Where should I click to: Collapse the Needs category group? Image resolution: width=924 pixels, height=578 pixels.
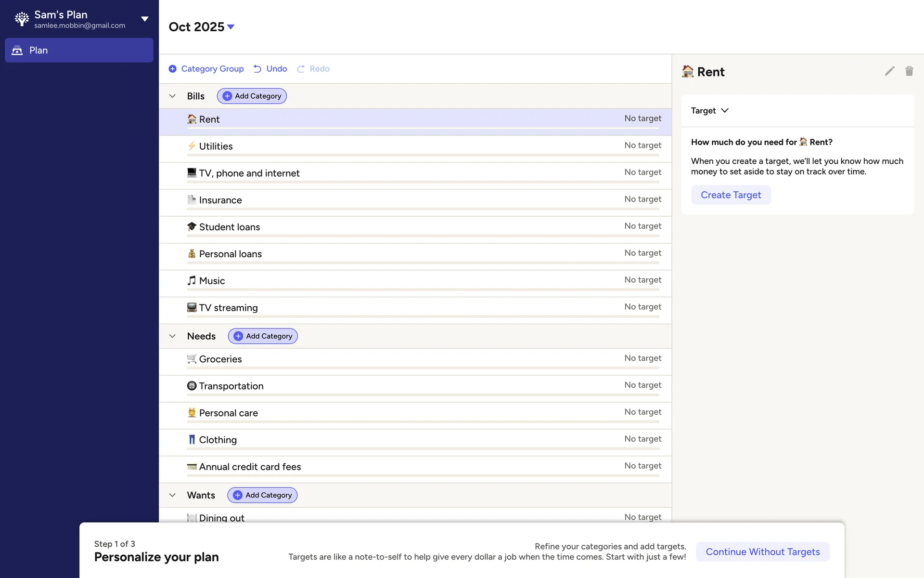point(172,336)
